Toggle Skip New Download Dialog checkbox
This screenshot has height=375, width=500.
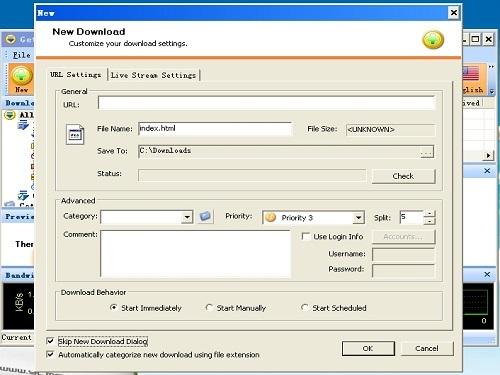[50, 341]
